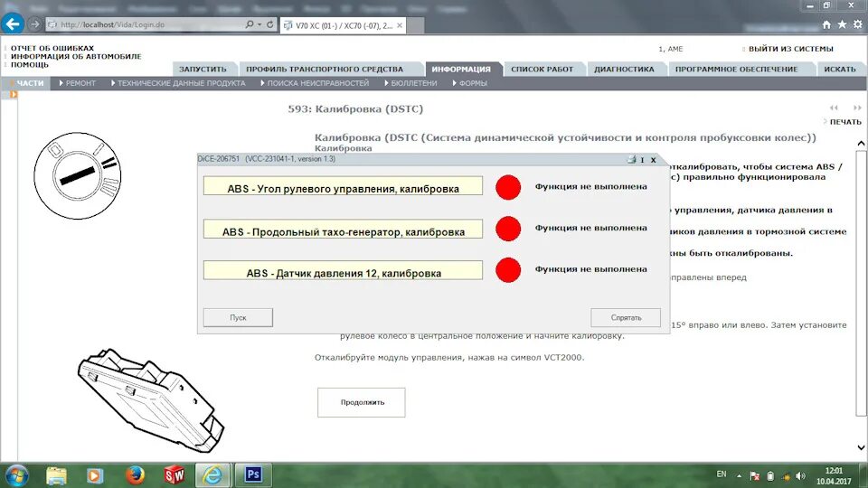The height and width of the screenshot is (488, 868).
Task: Click ВЫЙТИ ИЗ СИСТЕМЫ link
Action: tap(790, 49)
